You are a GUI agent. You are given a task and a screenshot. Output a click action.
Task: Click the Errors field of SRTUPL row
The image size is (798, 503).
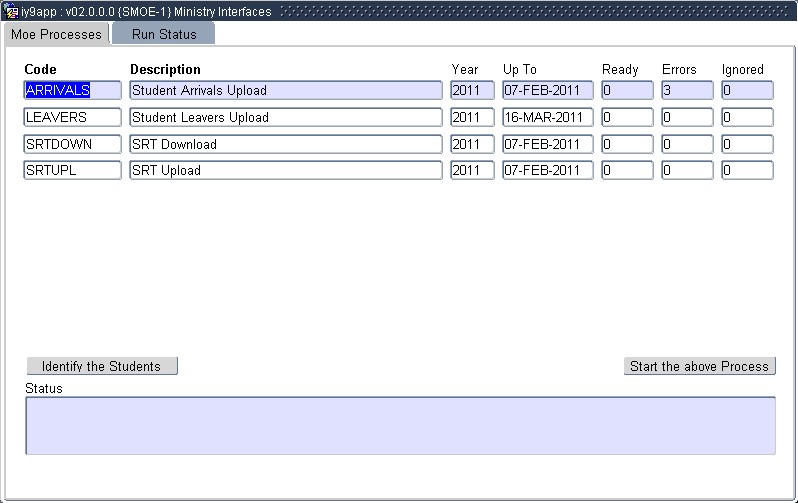point(687,170)
